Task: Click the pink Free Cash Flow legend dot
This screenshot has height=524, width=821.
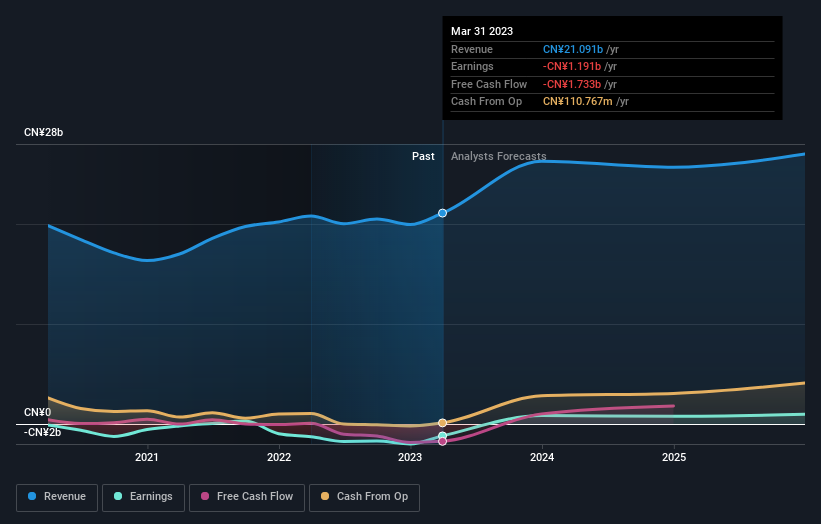Action: (x=205, y=496)
